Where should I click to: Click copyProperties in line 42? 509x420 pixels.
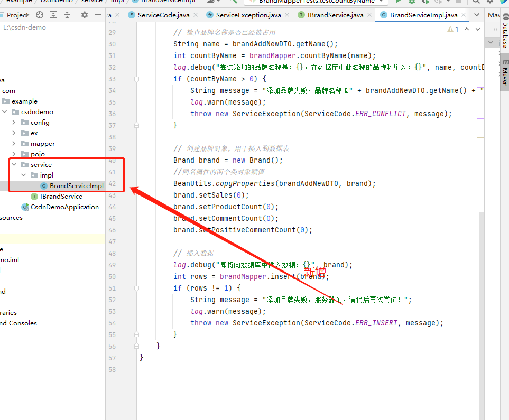[x=245, y=183]
